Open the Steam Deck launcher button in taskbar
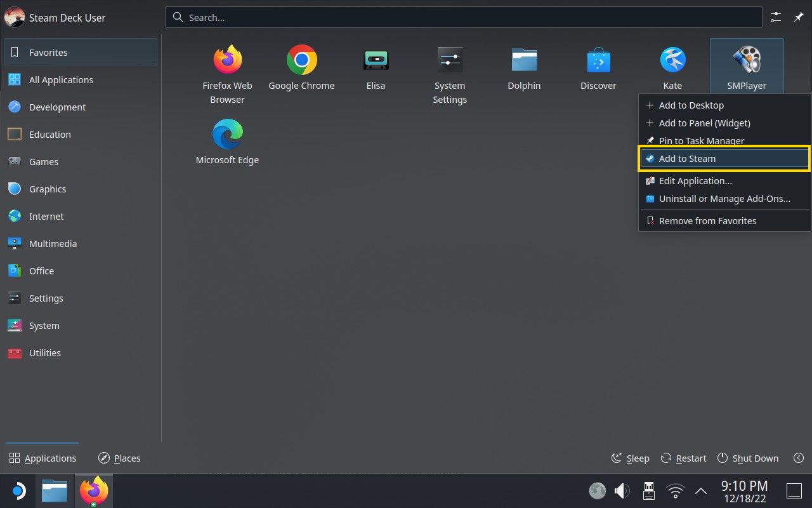 18,491
